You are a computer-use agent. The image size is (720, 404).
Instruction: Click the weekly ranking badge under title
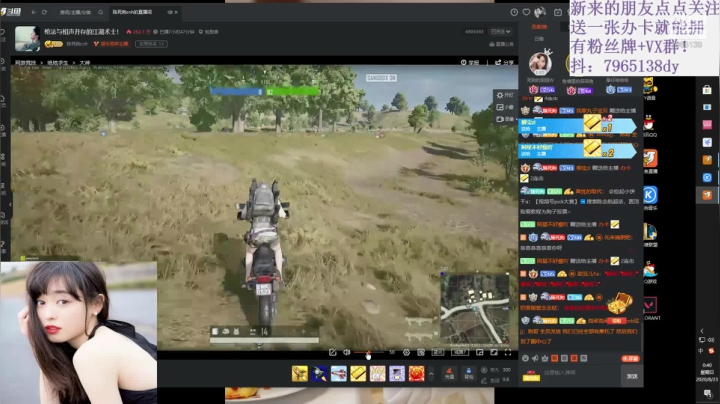point(151,44)
